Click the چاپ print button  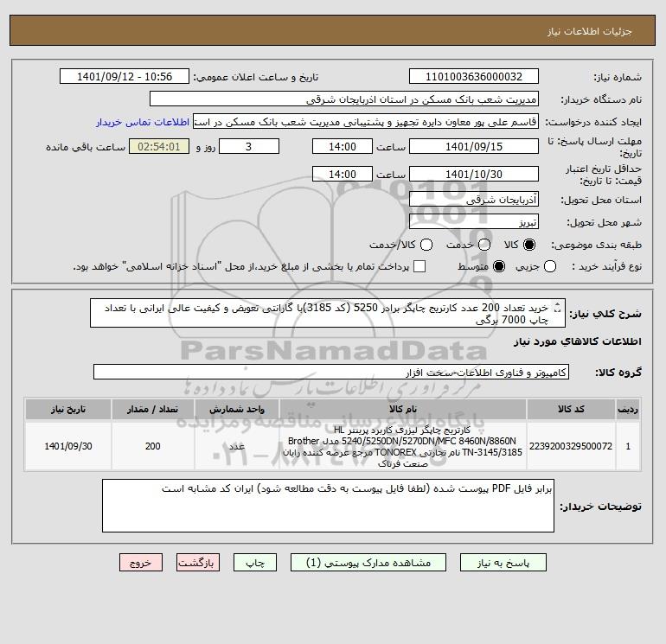point(255,563)
